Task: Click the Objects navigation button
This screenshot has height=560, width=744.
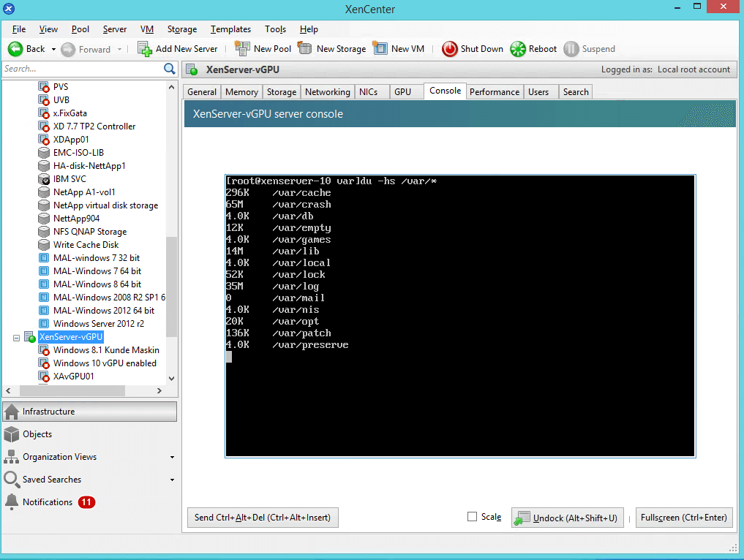Action: click(90, 434)
